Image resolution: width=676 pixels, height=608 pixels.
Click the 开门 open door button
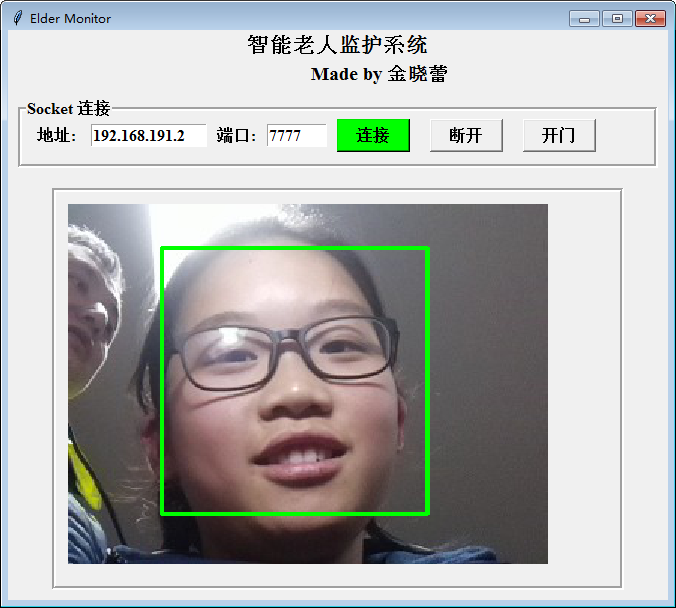[x=559, y=135]
